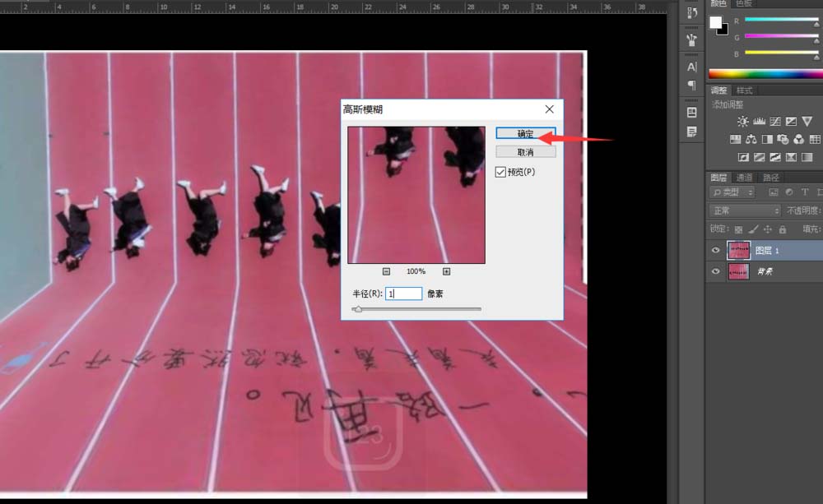Select the 图层 1 layer name
This screenshot has width=823, height=504.
(x=767, y=251)
